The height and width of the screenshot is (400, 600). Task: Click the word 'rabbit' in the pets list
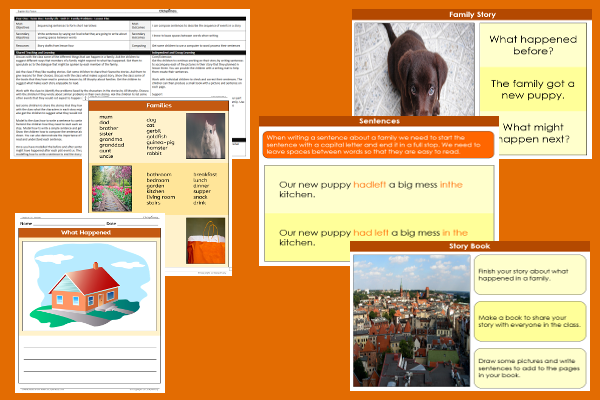154,153
